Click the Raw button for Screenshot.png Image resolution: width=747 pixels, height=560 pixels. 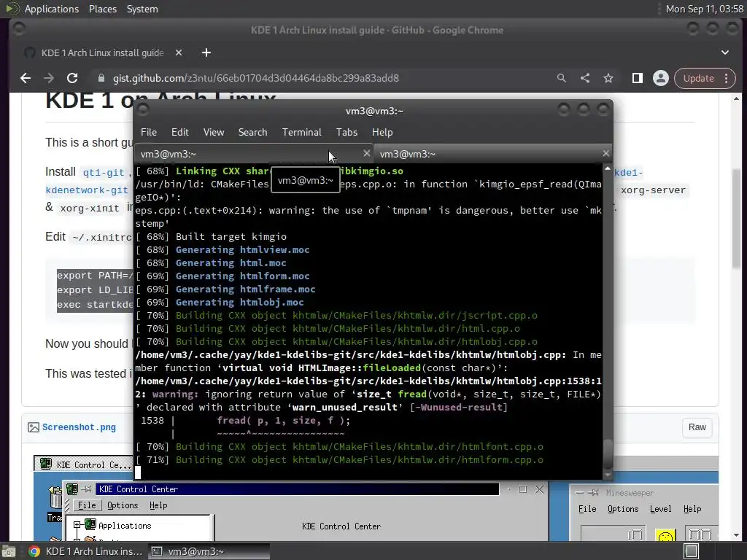pyautogui.click(x=697, y=427)
